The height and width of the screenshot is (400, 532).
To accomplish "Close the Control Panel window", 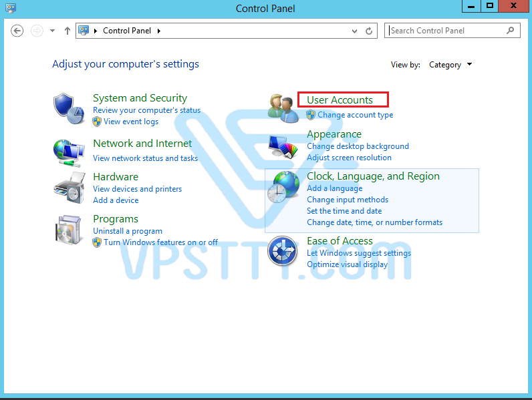I will click(514, 6).
